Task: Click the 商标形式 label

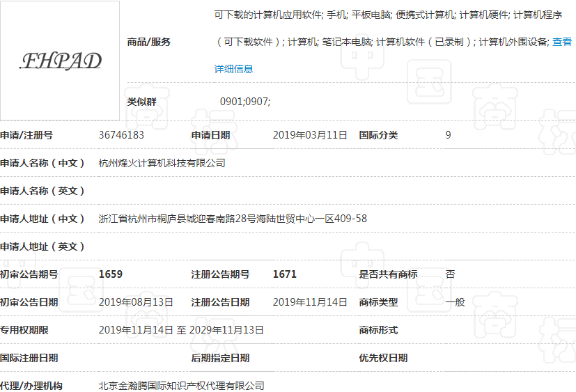Action: 378,330
